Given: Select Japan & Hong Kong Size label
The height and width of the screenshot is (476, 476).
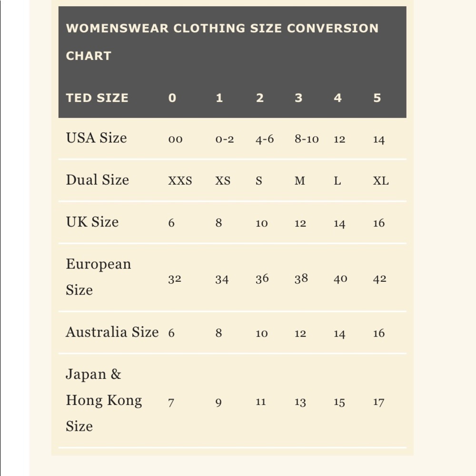Looking at the screenshot, I should (x=104, y=400).
